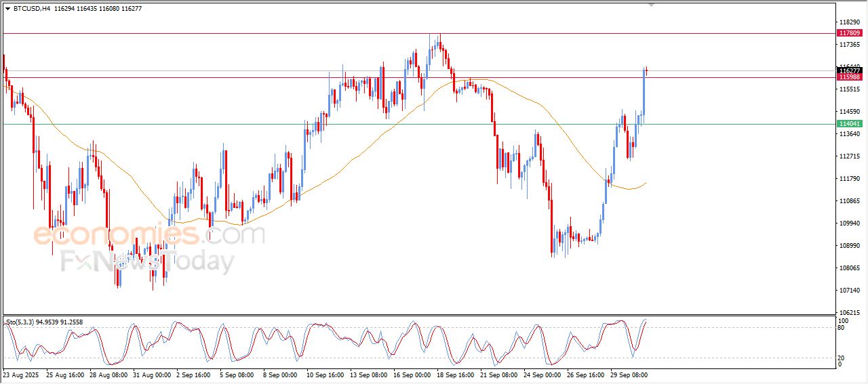Click the 110865 price scale label
Screen dimensions: 868x384
coord(849,201)
